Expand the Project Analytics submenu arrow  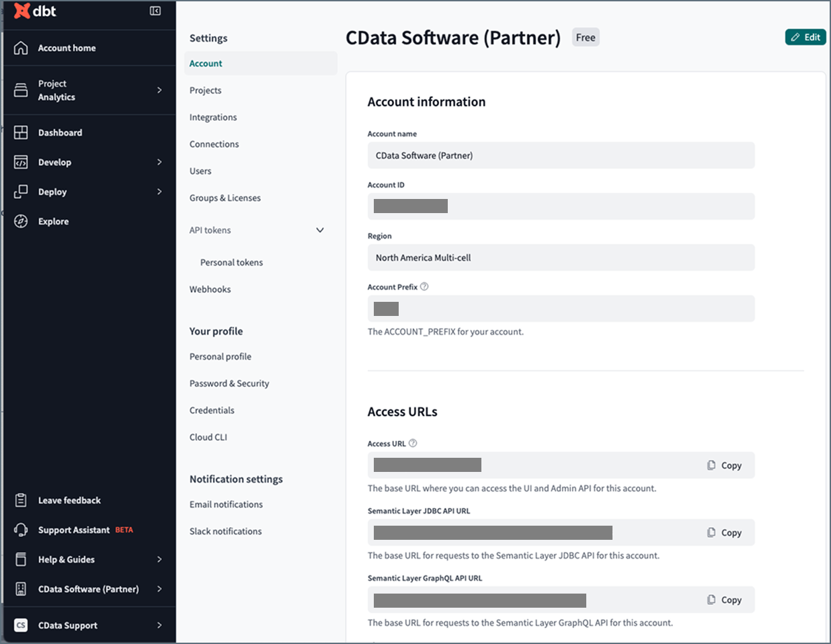(159, 90)
